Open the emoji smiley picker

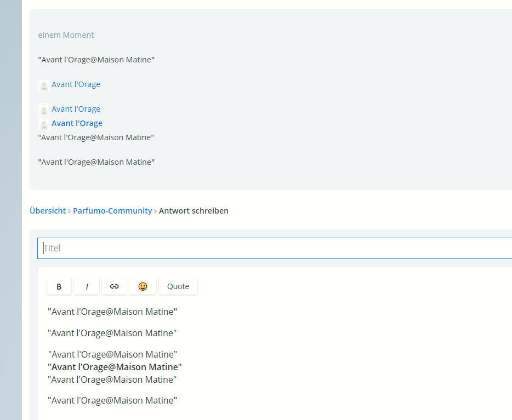point(143,286)
